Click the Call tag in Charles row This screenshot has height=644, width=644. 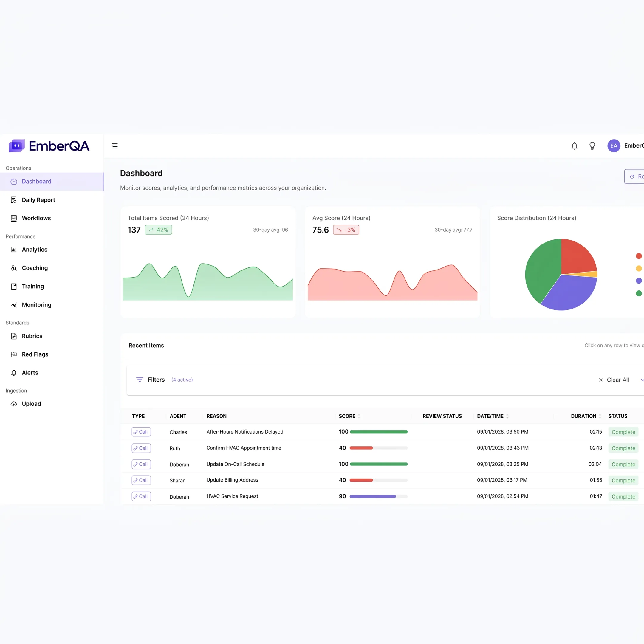(141, 432)
